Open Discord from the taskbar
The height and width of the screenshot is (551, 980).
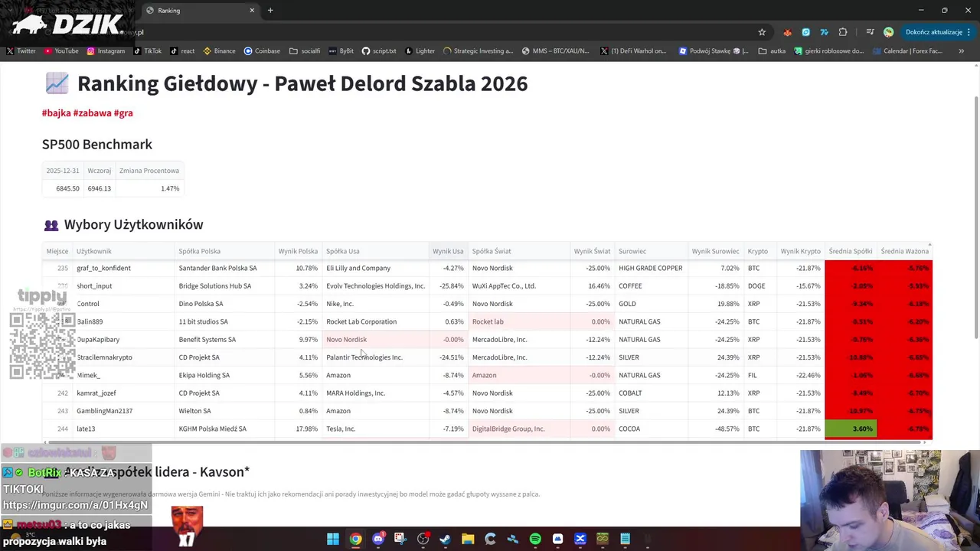(x=377, y=539)
